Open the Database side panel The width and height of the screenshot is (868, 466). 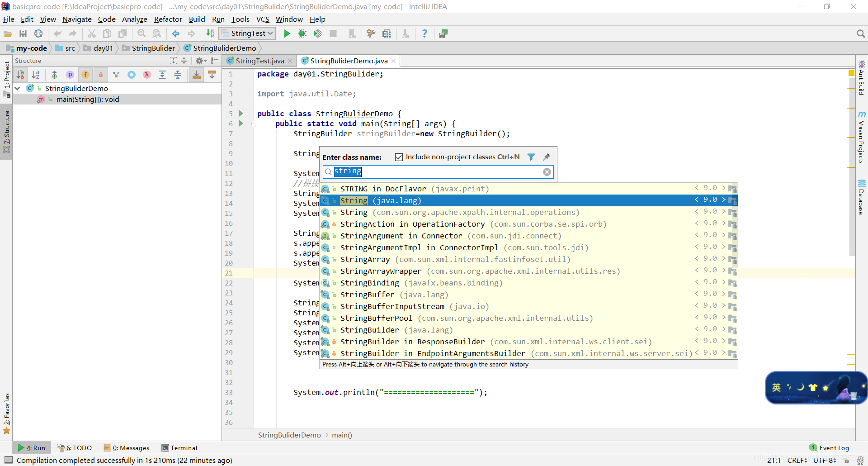tap(861, 197)
